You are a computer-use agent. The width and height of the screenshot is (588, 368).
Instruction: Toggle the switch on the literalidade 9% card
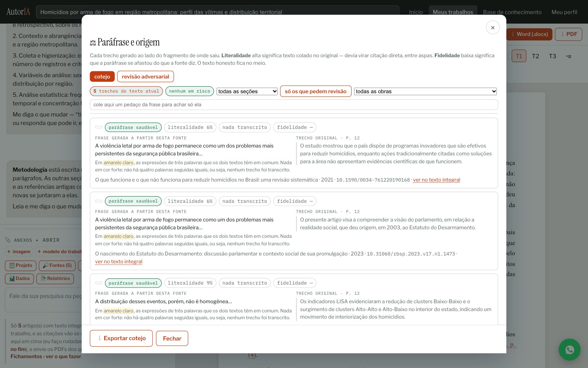(99, 283)
